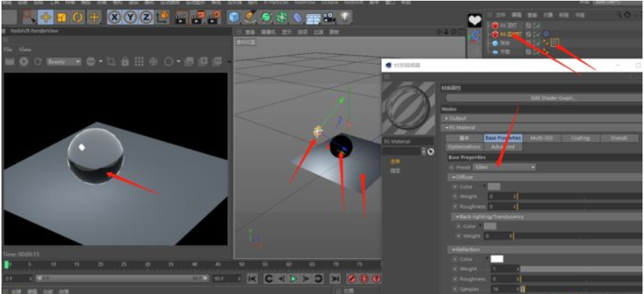Open the Deformer bend icon

297,17
